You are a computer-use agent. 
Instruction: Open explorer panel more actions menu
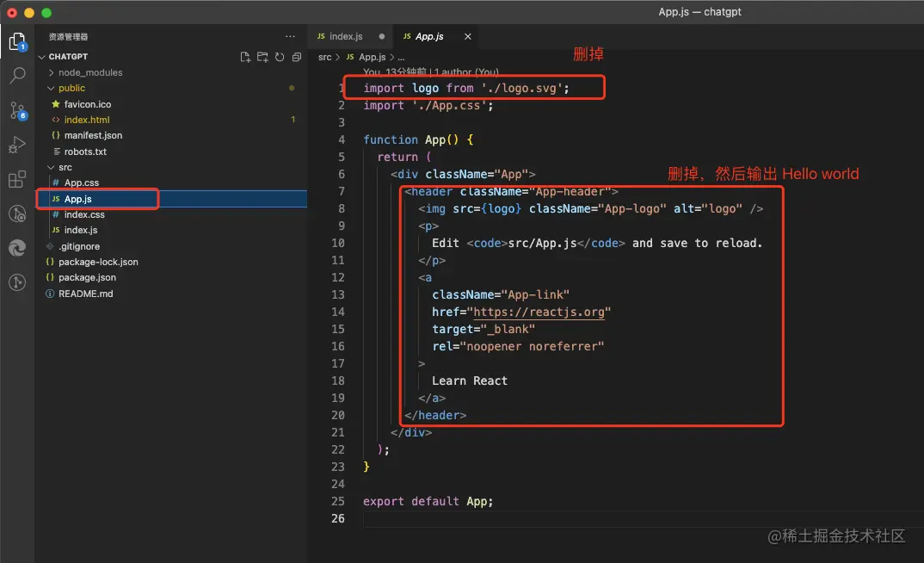[290, 36]
